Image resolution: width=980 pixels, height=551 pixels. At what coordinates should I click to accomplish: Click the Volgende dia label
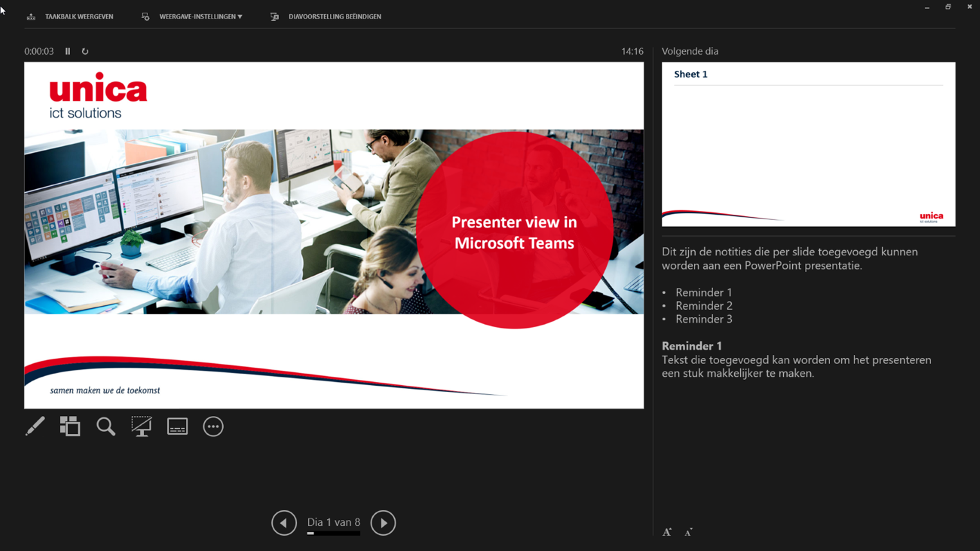690,51
